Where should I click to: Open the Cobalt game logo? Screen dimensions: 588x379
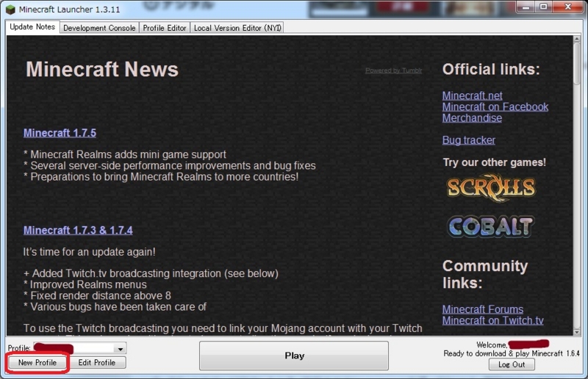pos(491,226)
